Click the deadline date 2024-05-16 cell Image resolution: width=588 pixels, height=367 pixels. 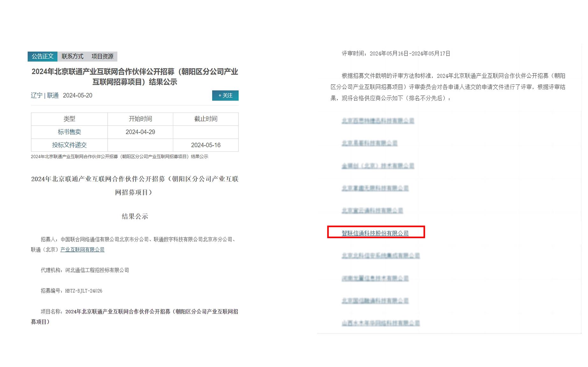coord(206,145)
